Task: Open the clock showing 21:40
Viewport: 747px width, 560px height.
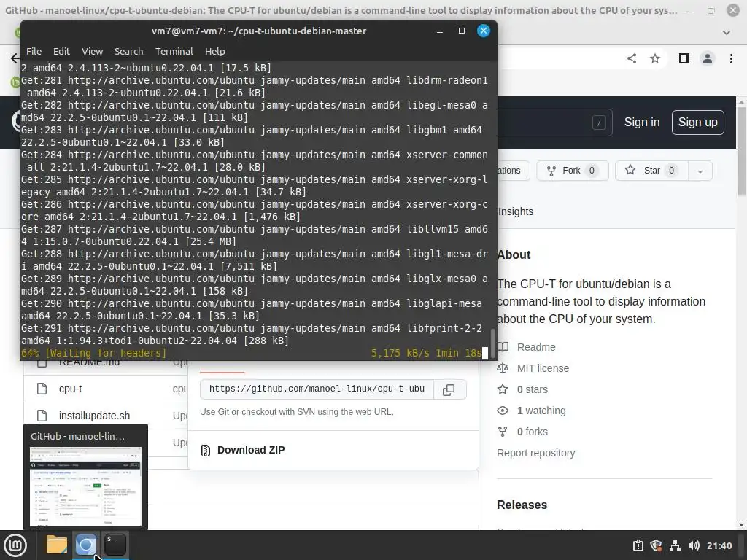Action: click(x=719, y=545)
